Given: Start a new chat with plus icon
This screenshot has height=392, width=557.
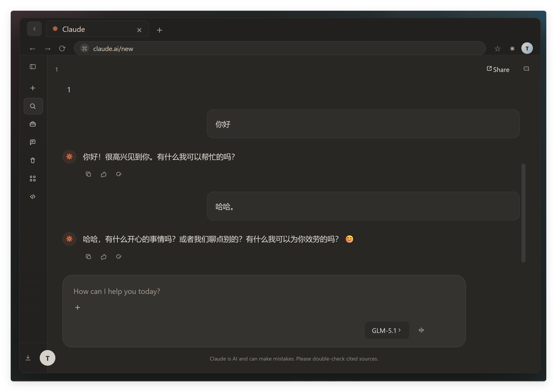Looking at the screenshot, I should [33, 88].
